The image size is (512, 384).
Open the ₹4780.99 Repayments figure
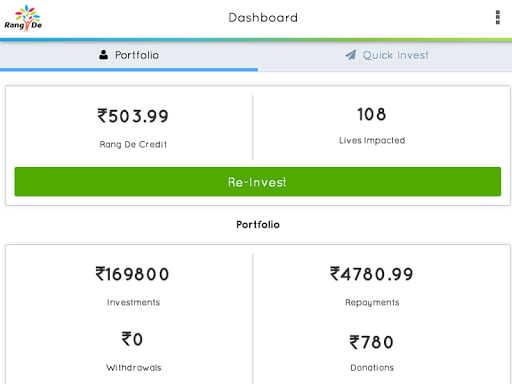point(372,274)
